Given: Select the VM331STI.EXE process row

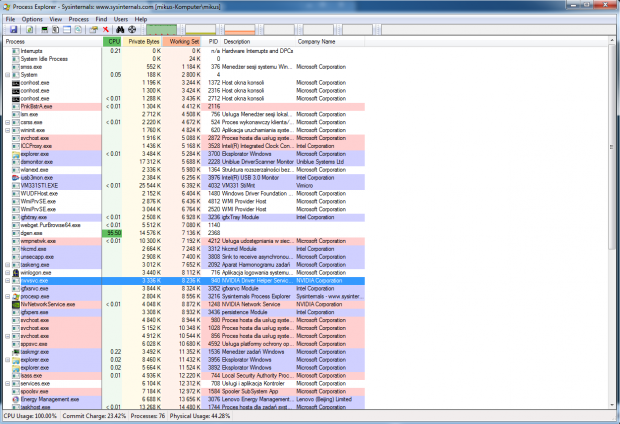Looking at the screenshot, I should (x=184, y=186).
